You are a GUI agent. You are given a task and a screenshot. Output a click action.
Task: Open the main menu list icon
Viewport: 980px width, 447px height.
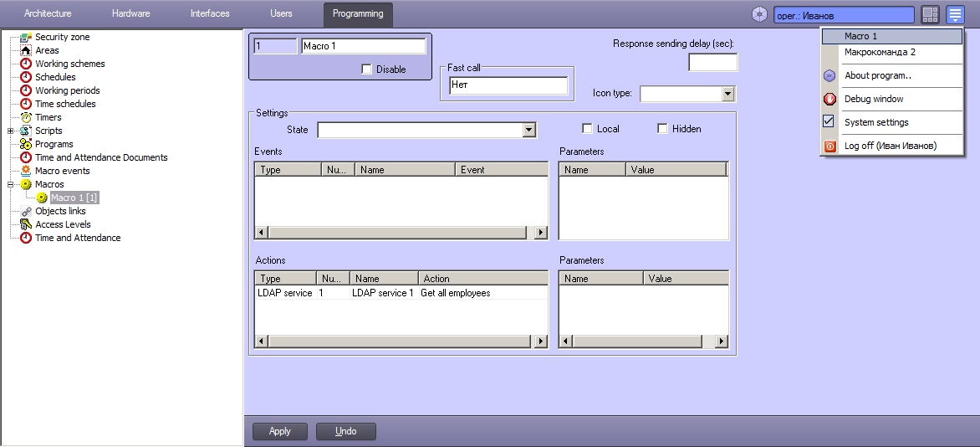(x=955, y=14)
